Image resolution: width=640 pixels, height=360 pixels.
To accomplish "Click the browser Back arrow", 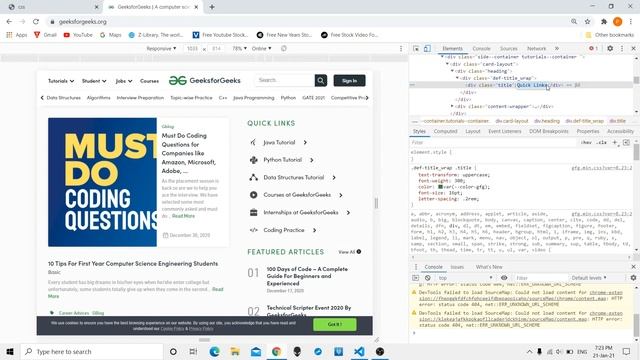I will pos(9,22).
